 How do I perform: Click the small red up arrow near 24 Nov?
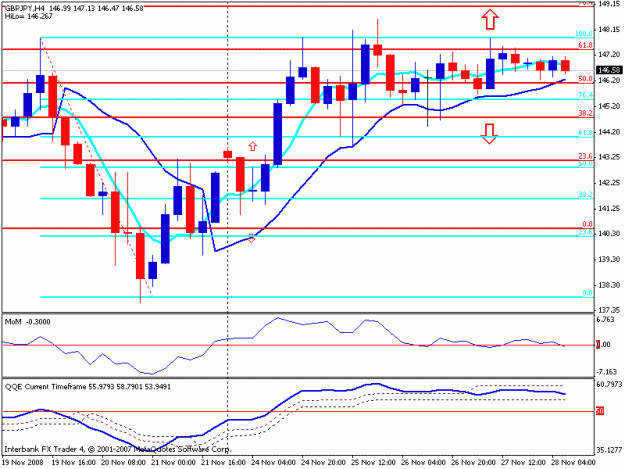point(253,146)
